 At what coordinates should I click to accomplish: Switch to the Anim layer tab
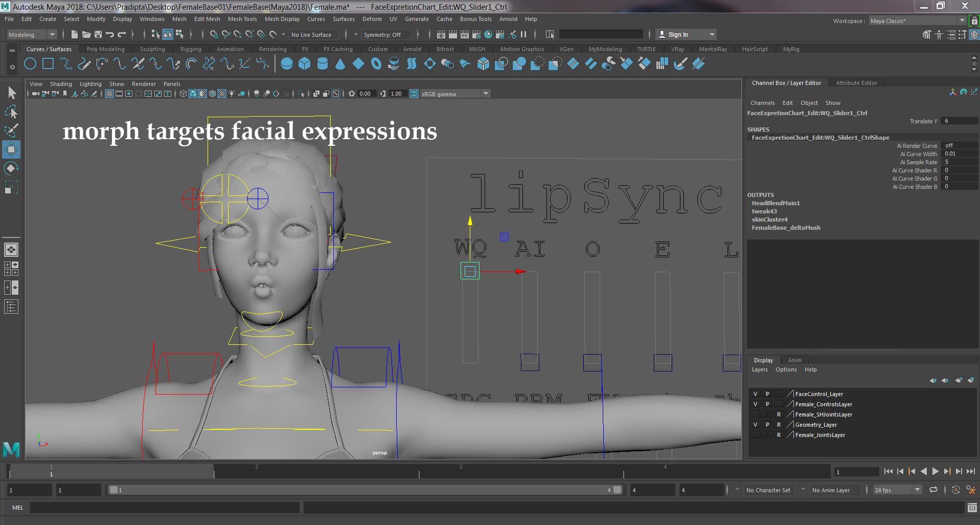point(794,360)
